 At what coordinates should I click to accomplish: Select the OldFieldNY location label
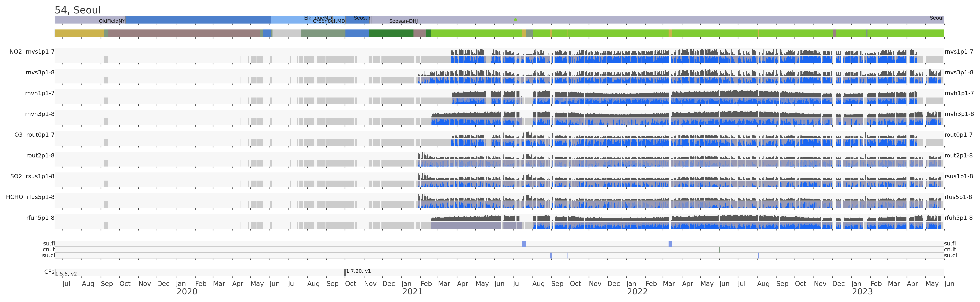click(112, 21)
